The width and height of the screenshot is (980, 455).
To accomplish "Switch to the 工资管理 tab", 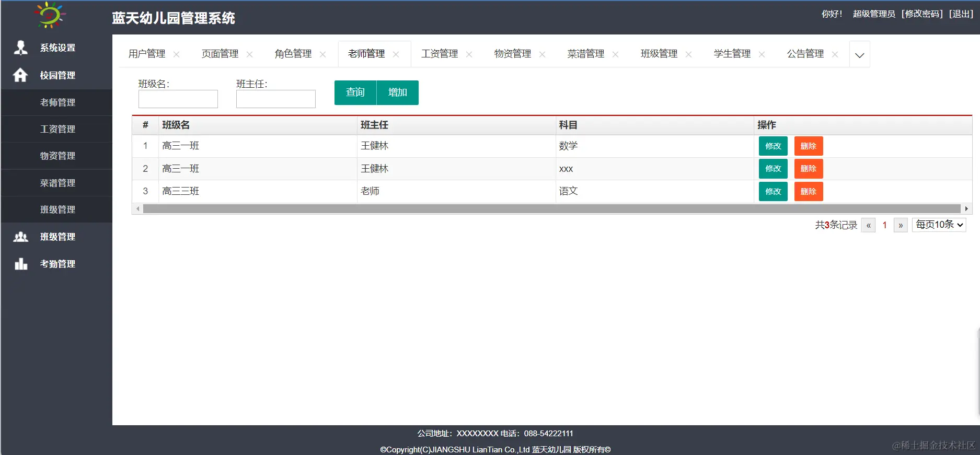I will [x=440, y=54].
